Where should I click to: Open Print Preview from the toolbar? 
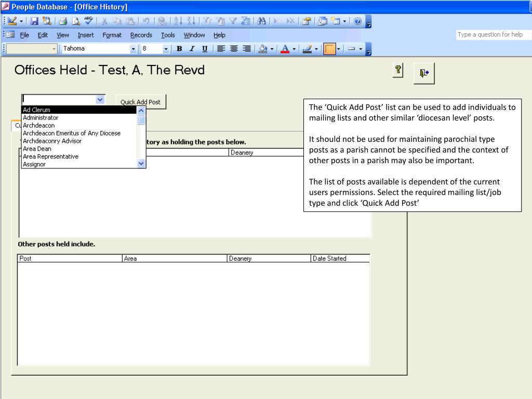pos(76,21)
